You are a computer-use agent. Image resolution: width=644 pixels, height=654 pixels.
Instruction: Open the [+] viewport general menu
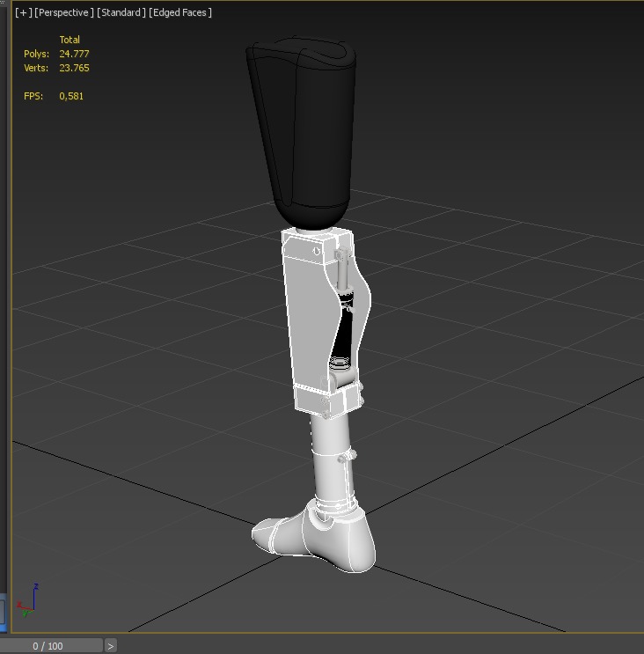click(x=24, y=12)
